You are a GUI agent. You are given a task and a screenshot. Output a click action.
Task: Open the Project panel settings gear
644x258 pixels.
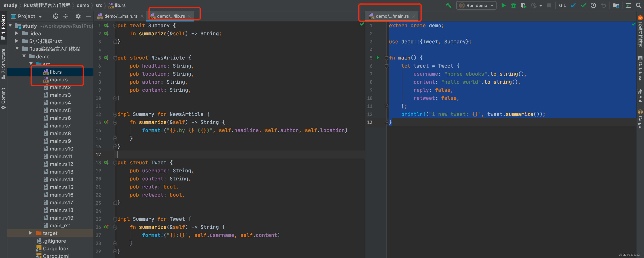coord(78,16)
